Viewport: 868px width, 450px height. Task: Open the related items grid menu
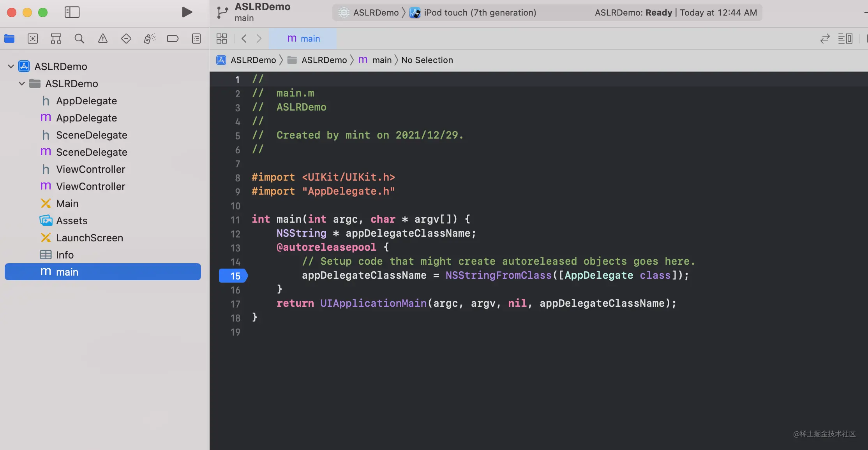tap(222, 39)
